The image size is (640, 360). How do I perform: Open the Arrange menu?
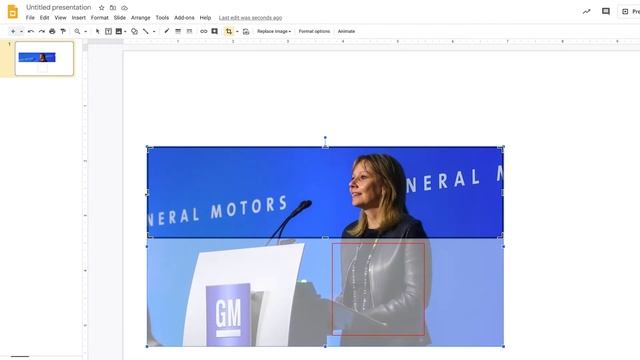[141, 18]
